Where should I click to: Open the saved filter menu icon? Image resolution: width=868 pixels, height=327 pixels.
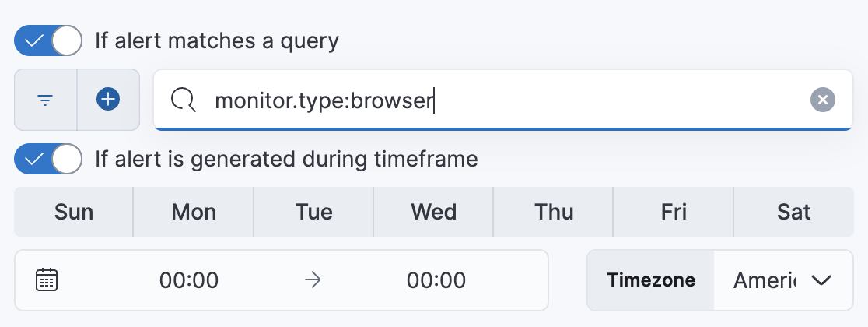coord(46,100)
